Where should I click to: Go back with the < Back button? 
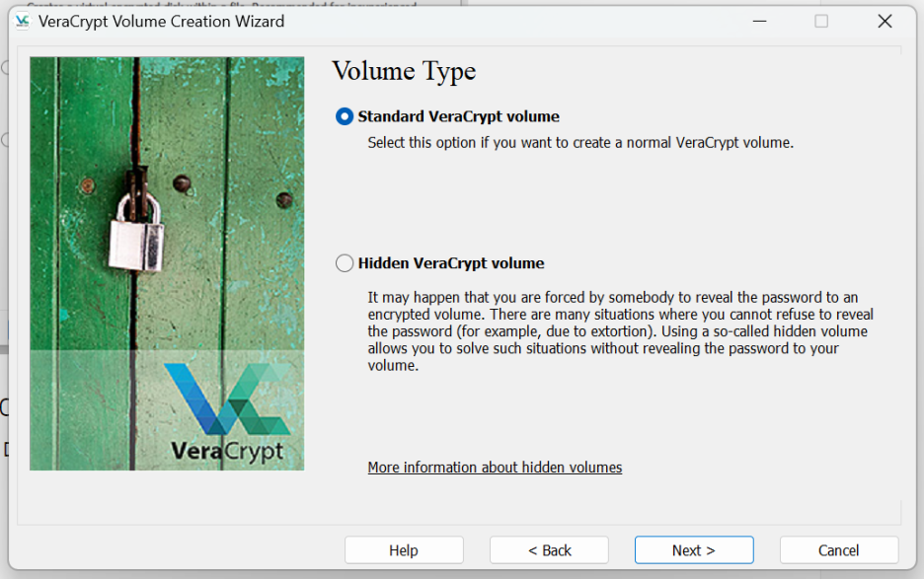tap(549, 550)
